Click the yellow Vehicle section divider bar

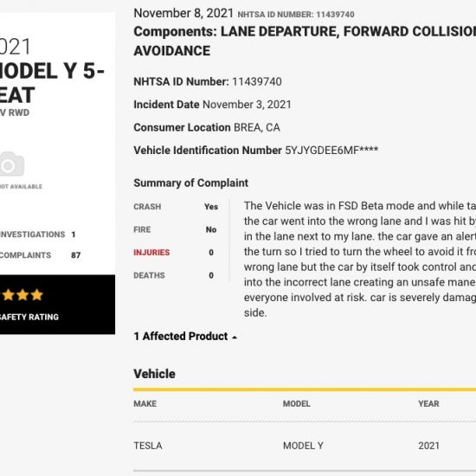[305, 389]
